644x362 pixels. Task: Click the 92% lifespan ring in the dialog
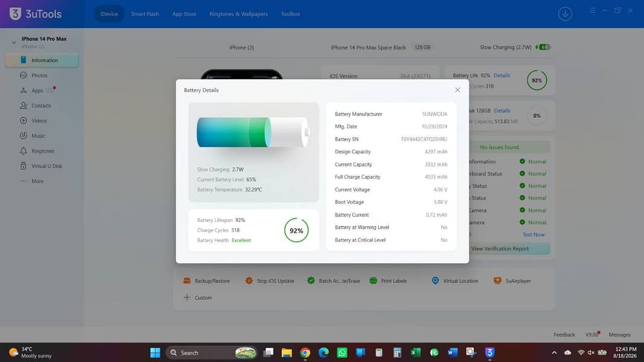296,230
